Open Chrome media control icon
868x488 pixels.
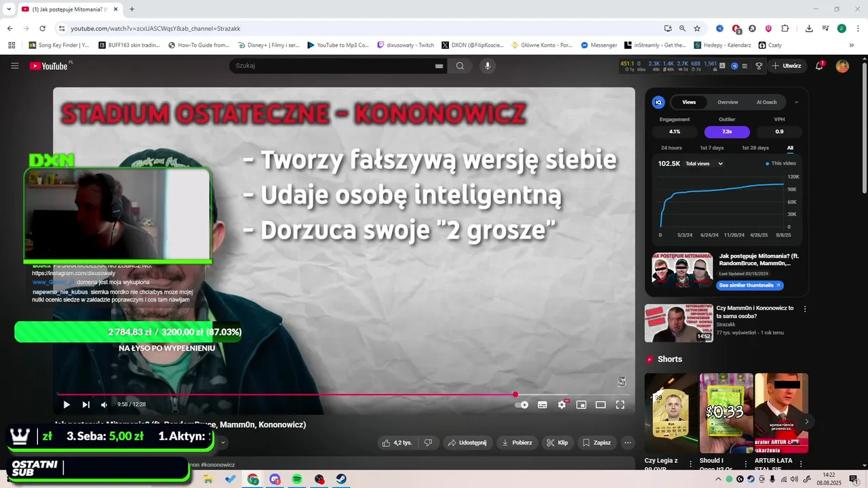825,28
